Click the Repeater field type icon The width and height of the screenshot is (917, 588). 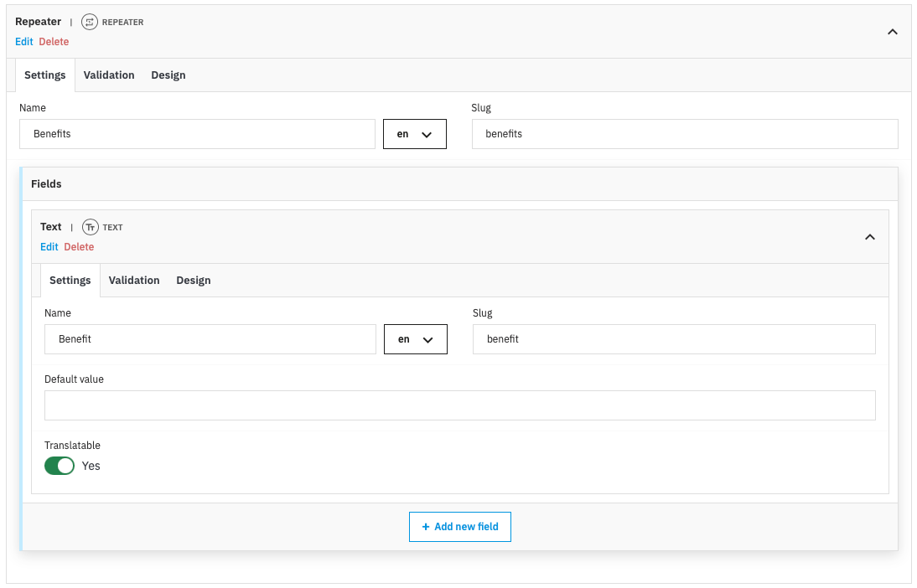click(90, 22)
